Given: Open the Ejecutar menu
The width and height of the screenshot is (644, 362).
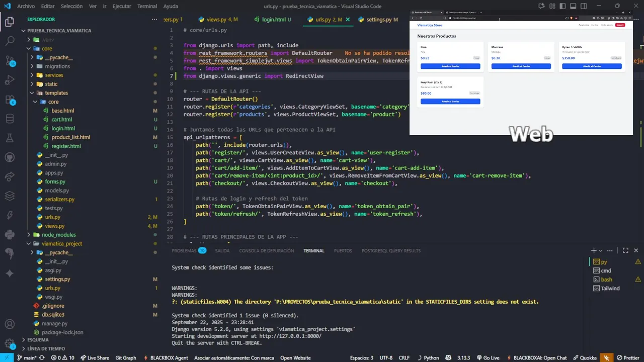Looking at the screenshot, I should (x=123, y=6).
